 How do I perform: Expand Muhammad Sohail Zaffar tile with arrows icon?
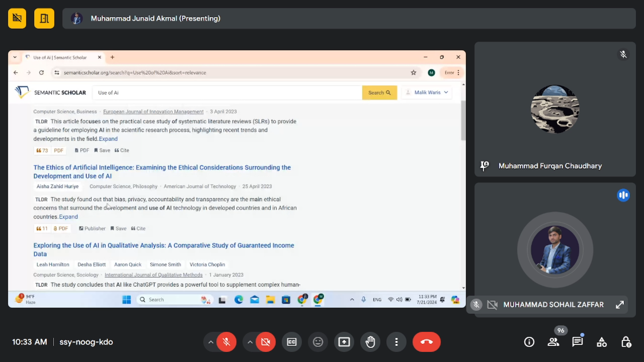[620, 305]
